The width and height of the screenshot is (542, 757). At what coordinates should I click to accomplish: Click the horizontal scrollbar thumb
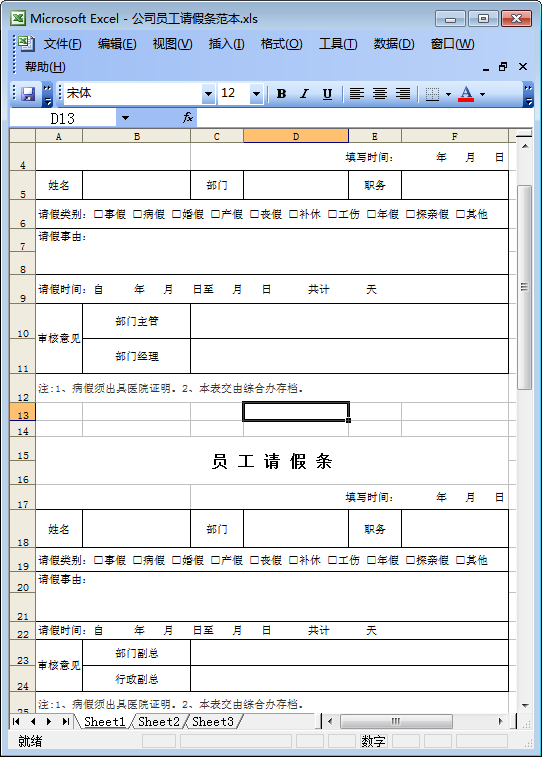pyautogui.click(x=396, y=721)
